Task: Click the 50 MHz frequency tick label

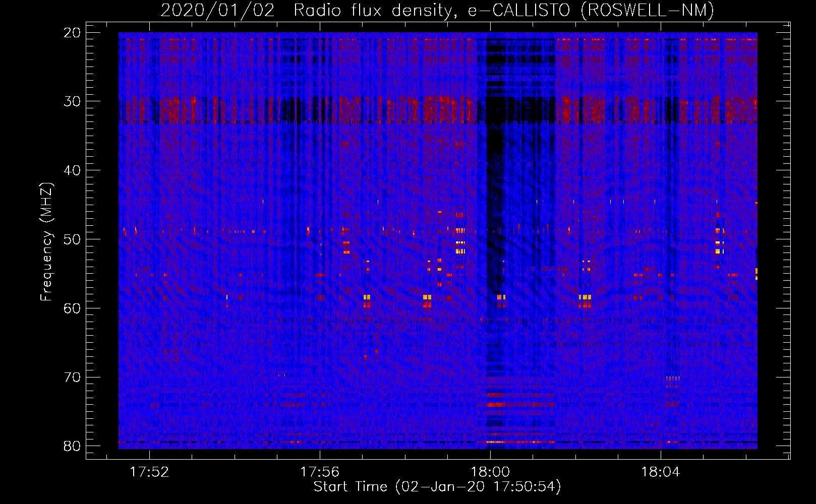Action: tap(73, 239)
